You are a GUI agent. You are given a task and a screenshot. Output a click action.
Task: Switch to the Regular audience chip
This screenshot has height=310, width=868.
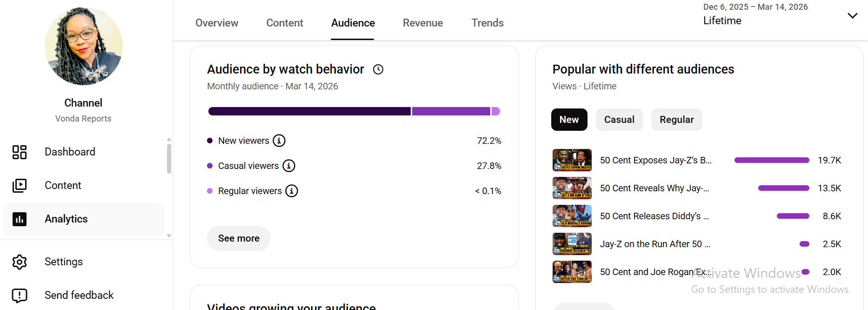(x=677, y=120)
